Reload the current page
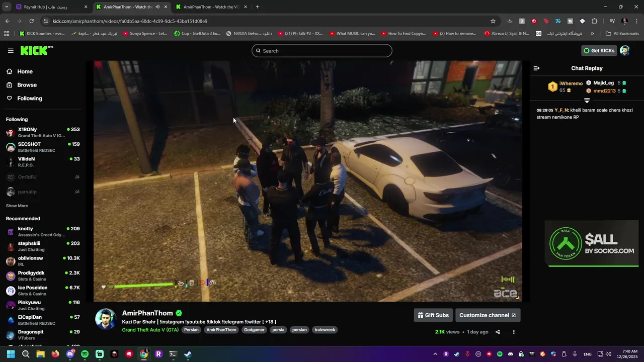The width and height of the screenshot is (644, 362). tap(31, 21)
